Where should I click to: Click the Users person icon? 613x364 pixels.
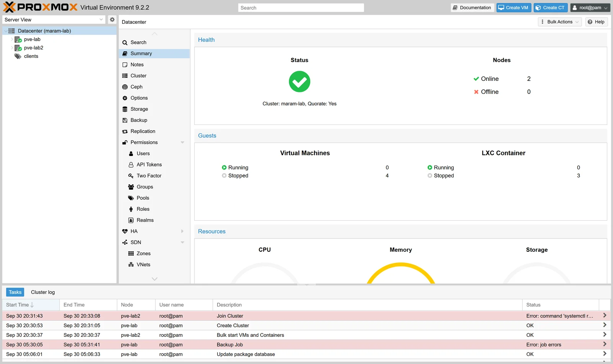click(x=131, y=154)
